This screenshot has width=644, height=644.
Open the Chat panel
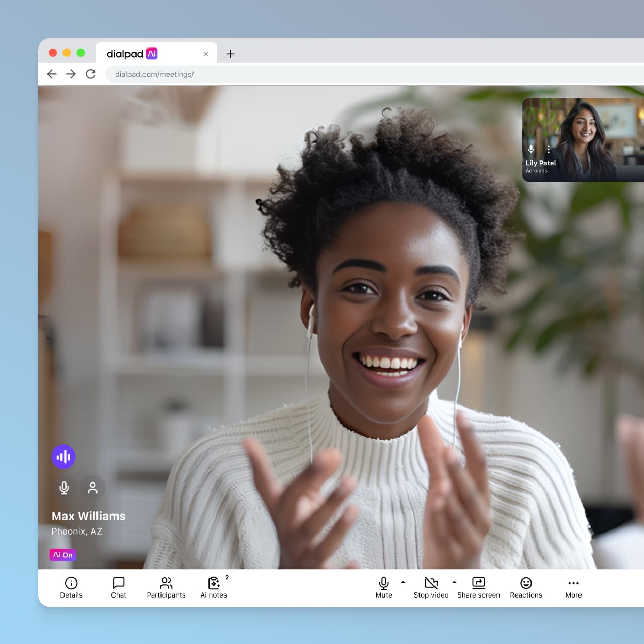119,587
